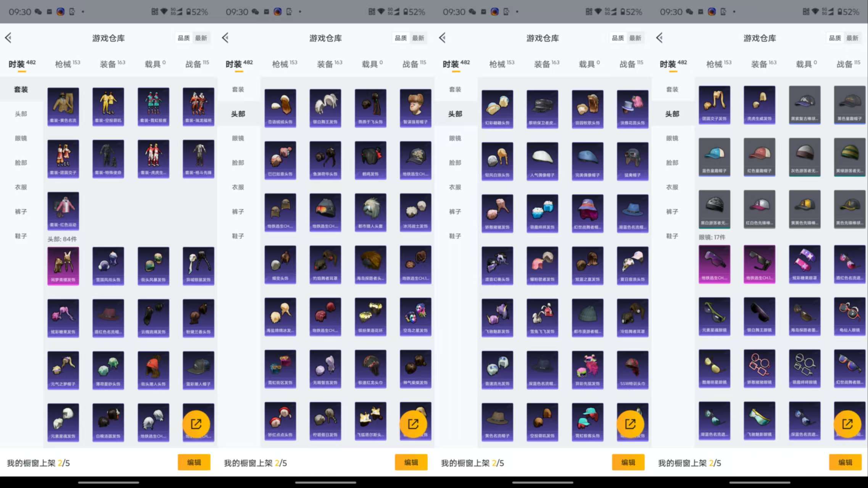Open the 套装-黄色名流 outfit thumbnail
The width and height of the screenshot is (868, 488).
[63, 106]
